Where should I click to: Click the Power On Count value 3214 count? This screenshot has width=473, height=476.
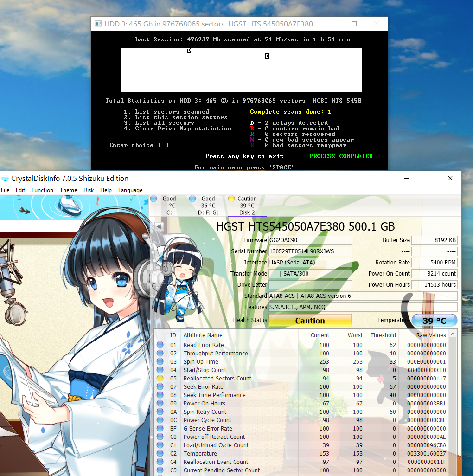pos(434,274)
